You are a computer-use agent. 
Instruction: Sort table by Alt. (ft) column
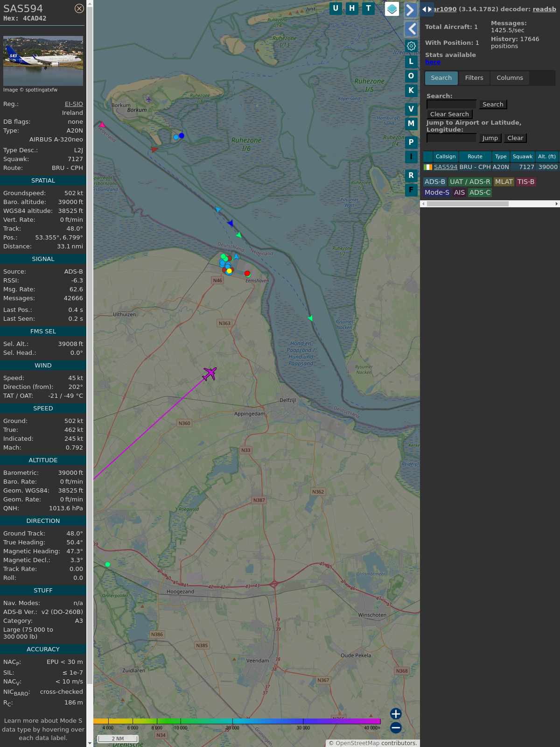(x=547, y=157)
